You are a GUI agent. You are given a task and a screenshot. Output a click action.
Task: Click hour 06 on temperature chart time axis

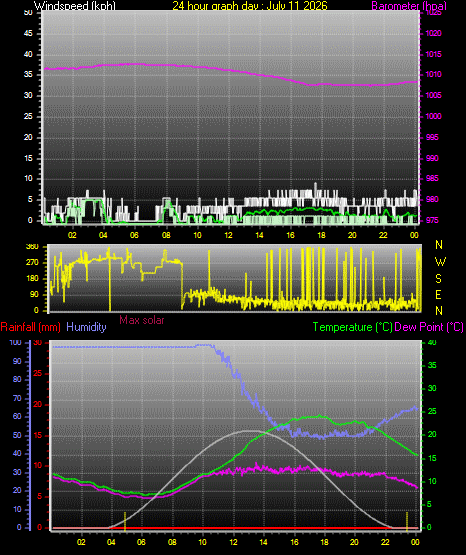142,542
